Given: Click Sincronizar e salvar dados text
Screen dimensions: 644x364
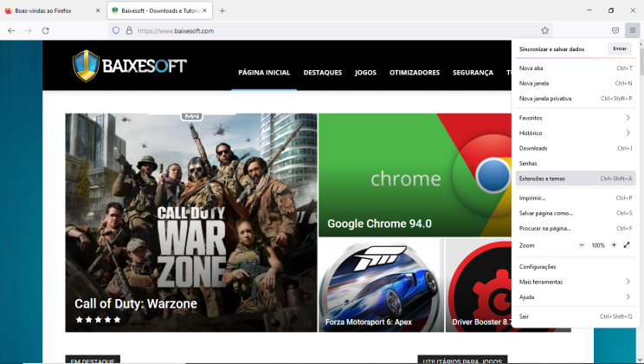Looking at the screenshot, I should tap(551, 49).
